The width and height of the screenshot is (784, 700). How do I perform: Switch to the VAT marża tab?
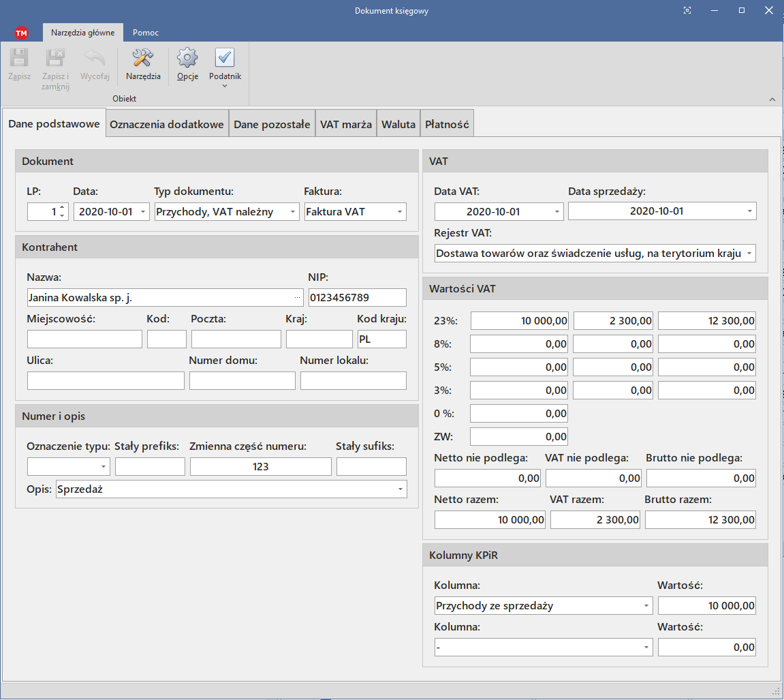(x=346, y=125)
